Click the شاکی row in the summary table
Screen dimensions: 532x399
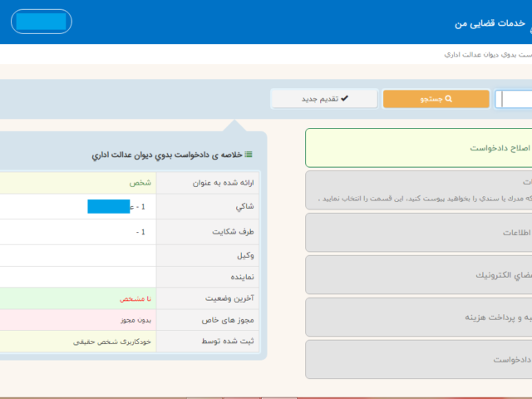tap(211, 207)
